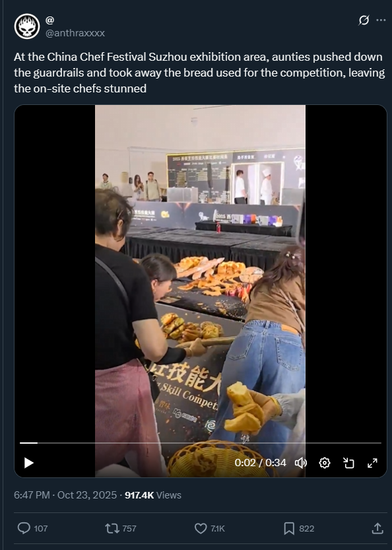392x550 pixels.
Task: Open the Grok icon near the post header
Action: click(364, 20)
